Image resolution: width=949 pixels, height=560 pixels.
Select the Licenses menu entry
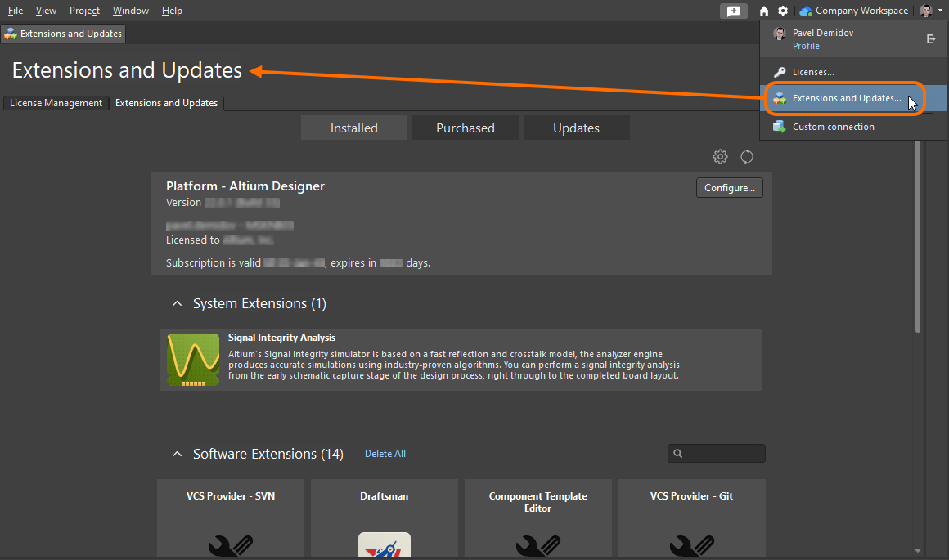tap(813, 72)
